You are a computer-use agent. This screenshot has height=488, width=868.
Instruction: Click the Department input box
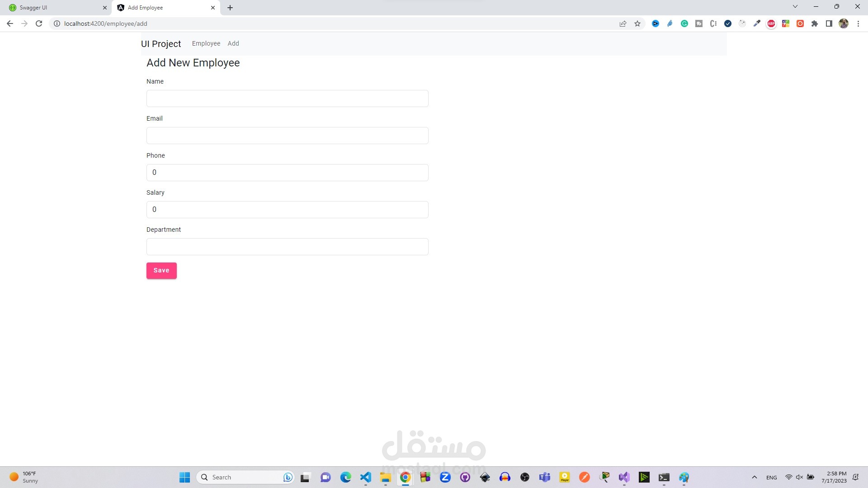coord(287,247)
